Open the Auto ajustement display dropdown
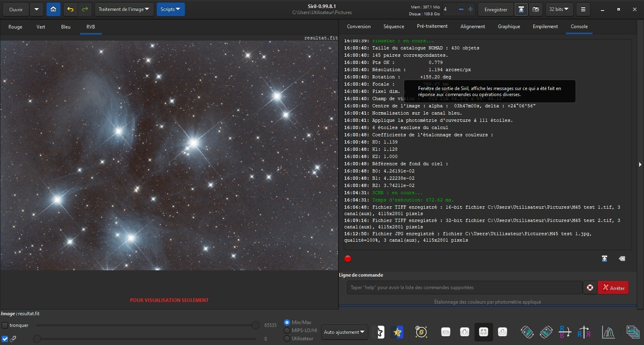 point(344,332)
